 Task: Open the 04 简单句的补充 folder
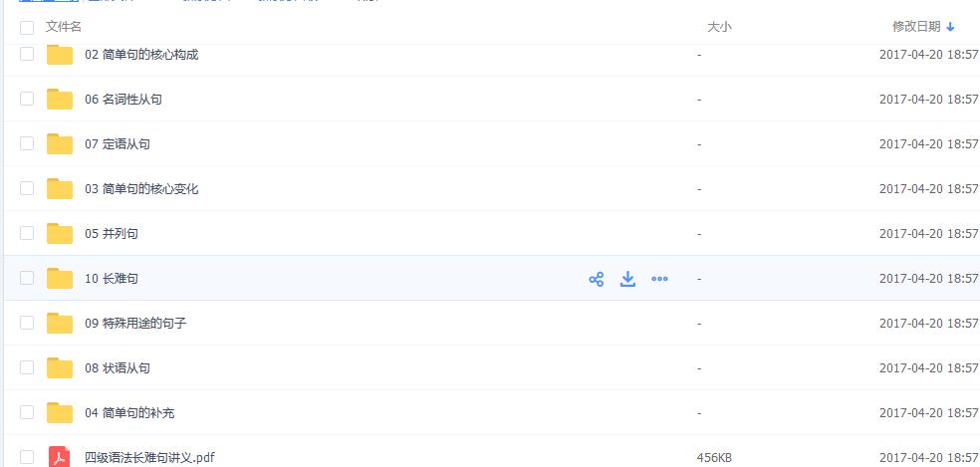pos(129,413)
